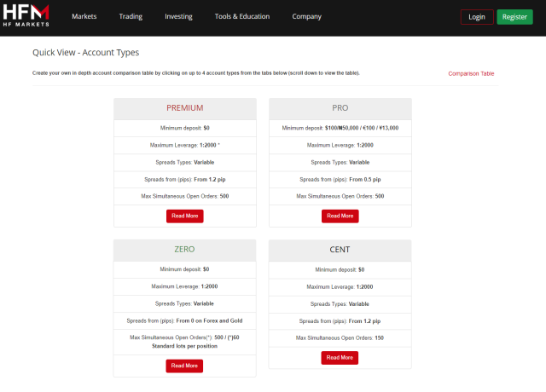546x392 pixels.
Task: Click Read More on the CENT card
Action: point(340,358)
